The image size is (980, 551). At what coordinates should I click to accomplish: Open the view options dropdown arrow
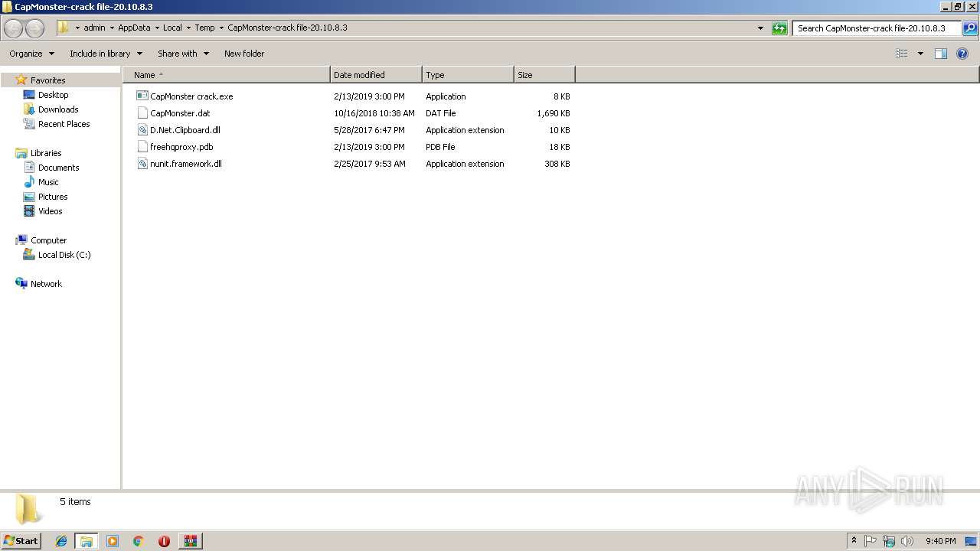point(920,54)
